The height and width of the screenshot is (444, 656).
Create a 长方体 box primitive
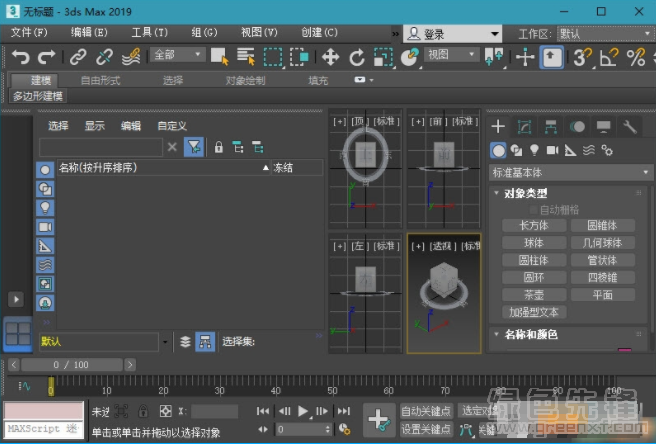[534, 226]
